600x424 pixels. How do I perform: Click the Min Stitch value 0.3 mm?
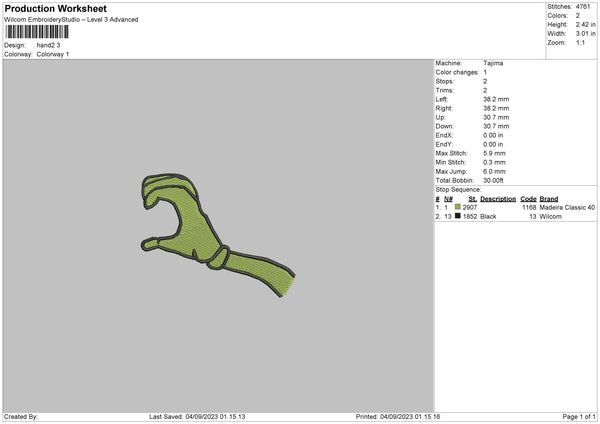click(494, 162)
